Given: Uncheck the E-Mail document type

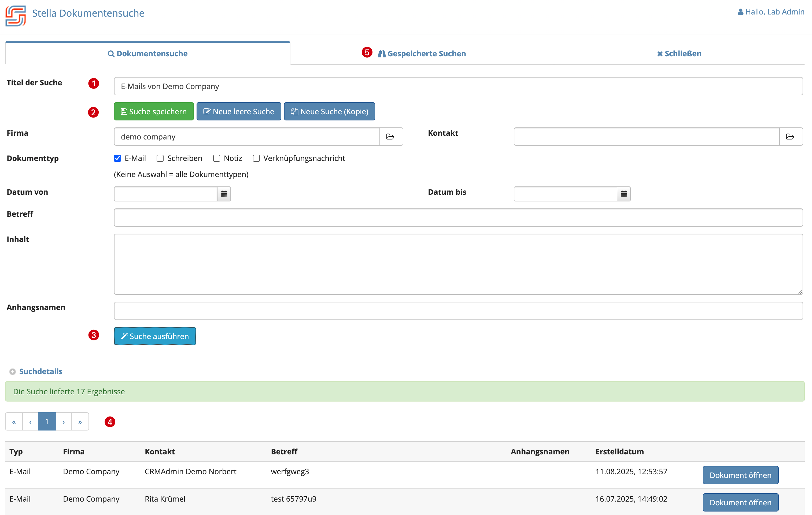Looking at the screenshot, I should click(117, 158).
